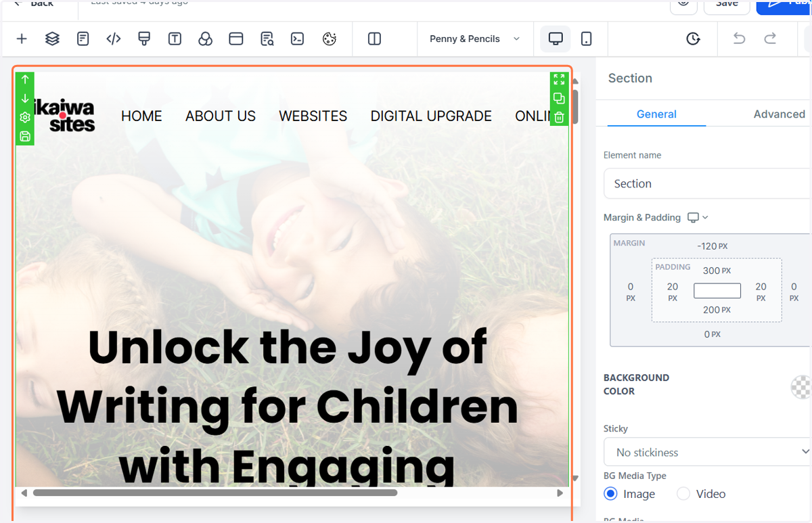Click the scroll right arrow on canvas
Viewport: 812px width, 523px height.
[560, 493]
